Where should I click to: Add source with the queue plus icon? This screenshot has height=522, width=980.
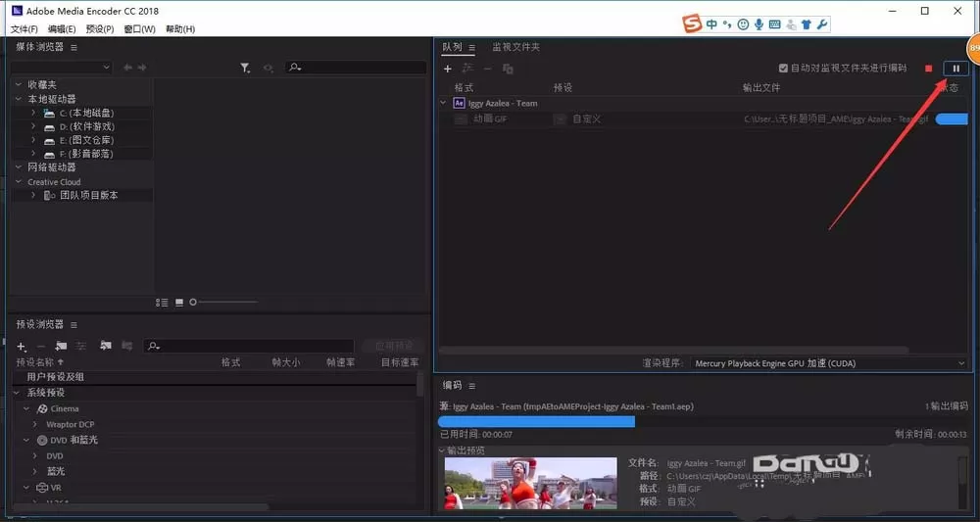pyautogui.click(x=448, y=69)
